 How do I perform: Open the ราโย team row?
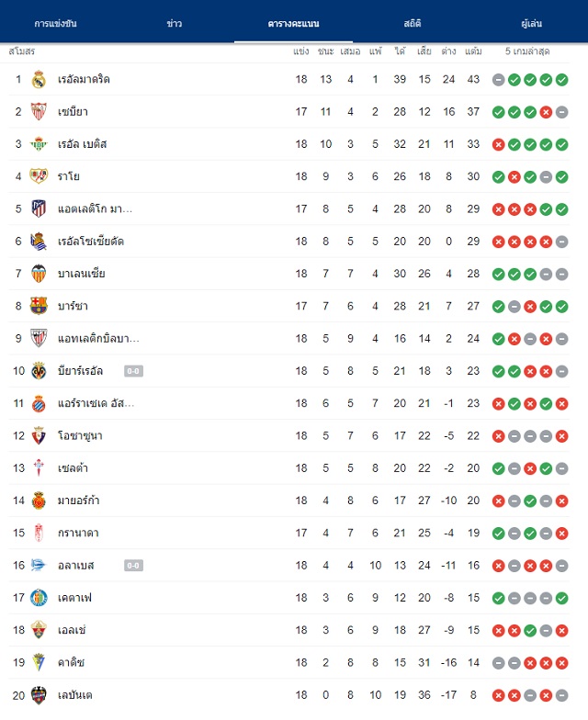coord(288,176)
